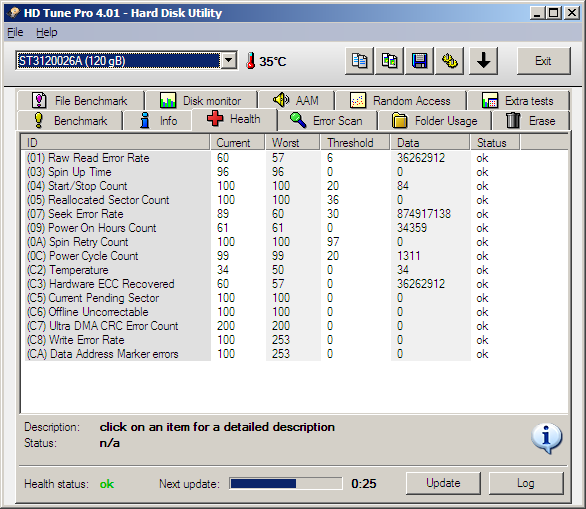Click the 35°C temperature reading
This screenshot has width=586, height=509.
[x=273, y=62]
